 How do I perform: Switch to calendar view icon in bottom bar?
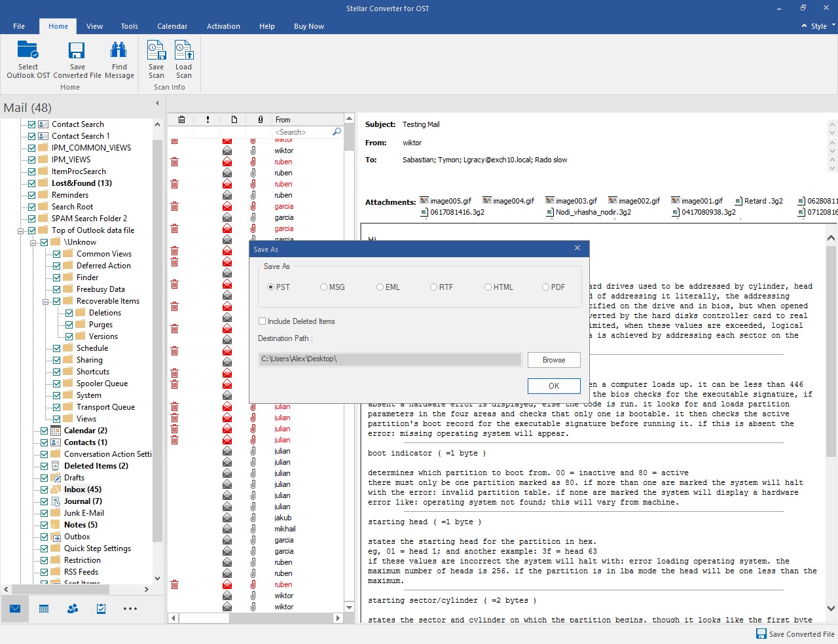click(44, 609)
